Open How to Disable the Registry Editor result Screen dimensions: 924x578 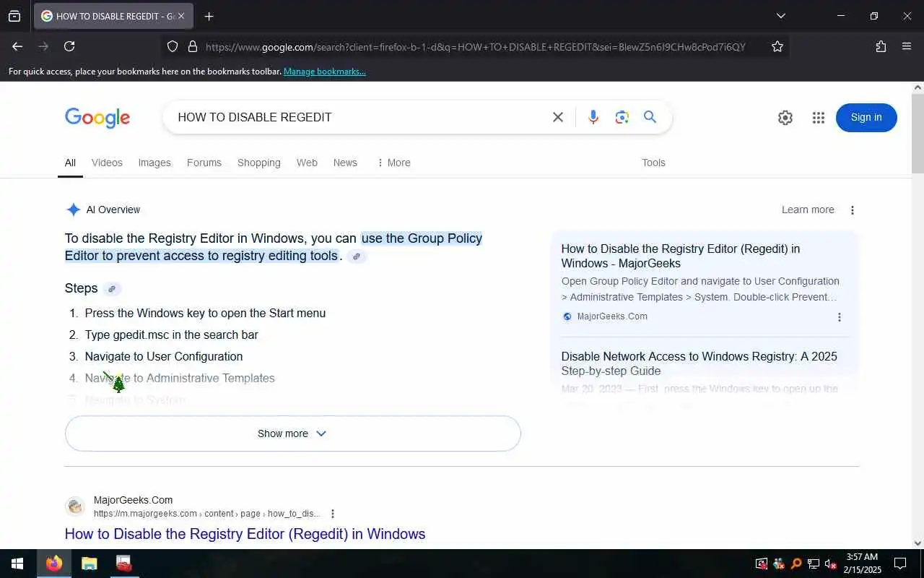coord(245,534)
